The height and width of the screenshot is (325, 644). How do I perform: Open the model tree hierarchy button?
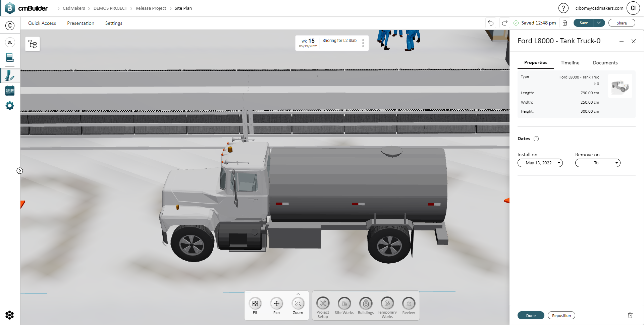click(x=33, y=44)
